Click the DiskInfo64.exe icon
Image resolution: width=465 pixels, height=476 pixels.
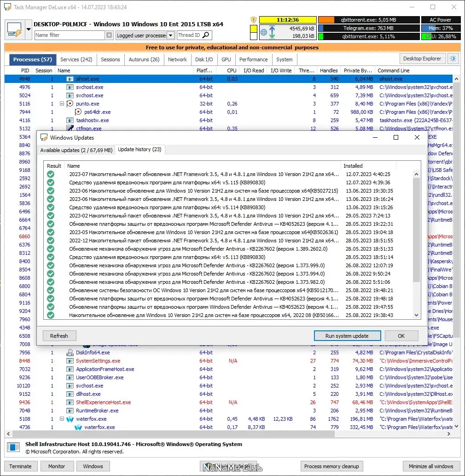(x=70, y=353)
